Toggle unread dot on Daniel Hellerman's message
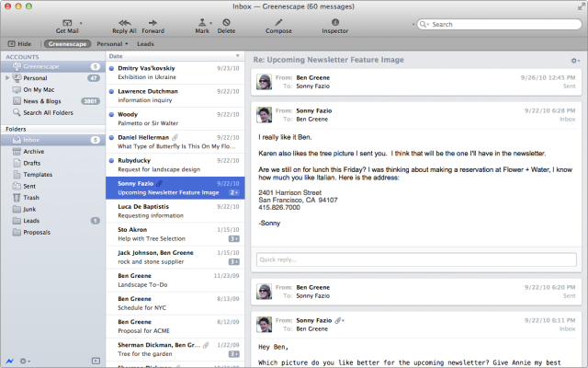588x368 pixels. [x=111, y=137]
